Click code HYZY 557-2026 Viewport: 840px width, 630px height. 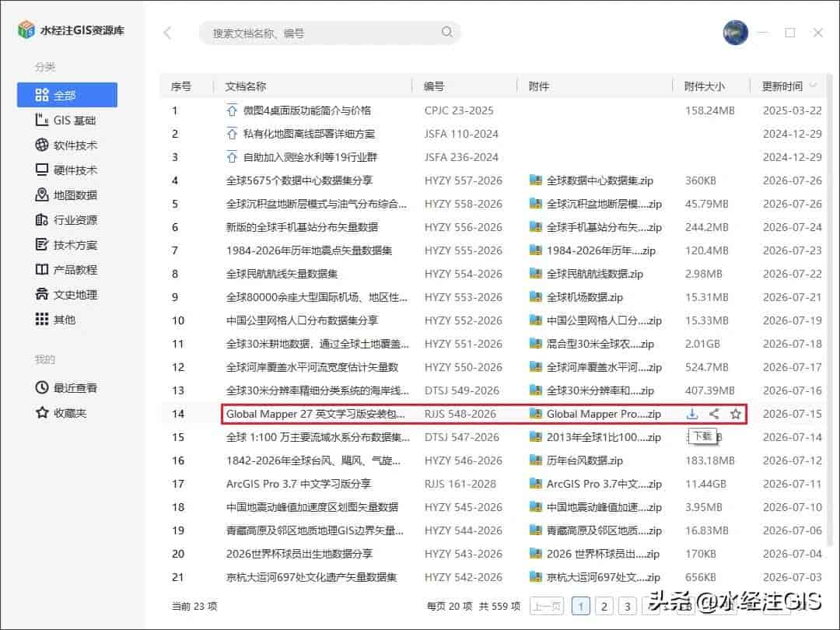tap(464, 180)
